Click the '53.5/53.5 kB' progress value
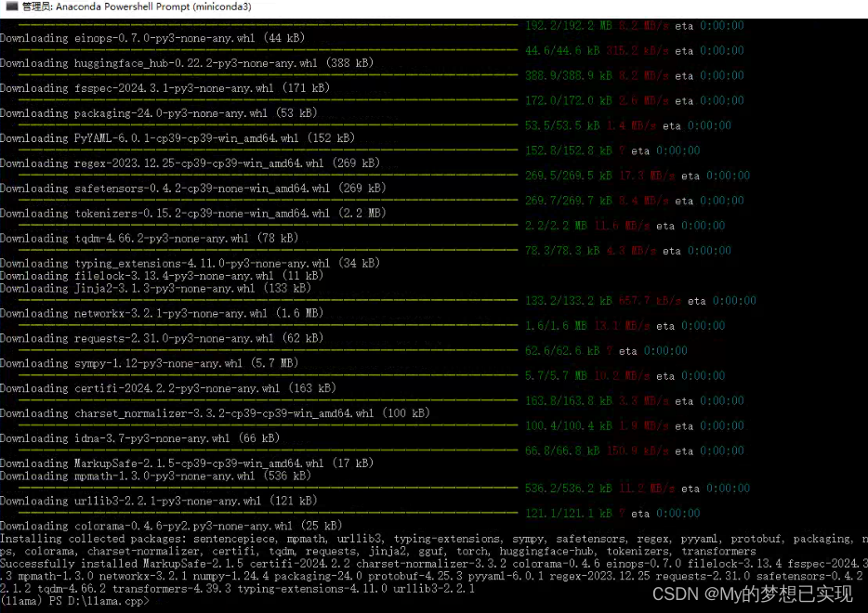 tap(562, 125)
